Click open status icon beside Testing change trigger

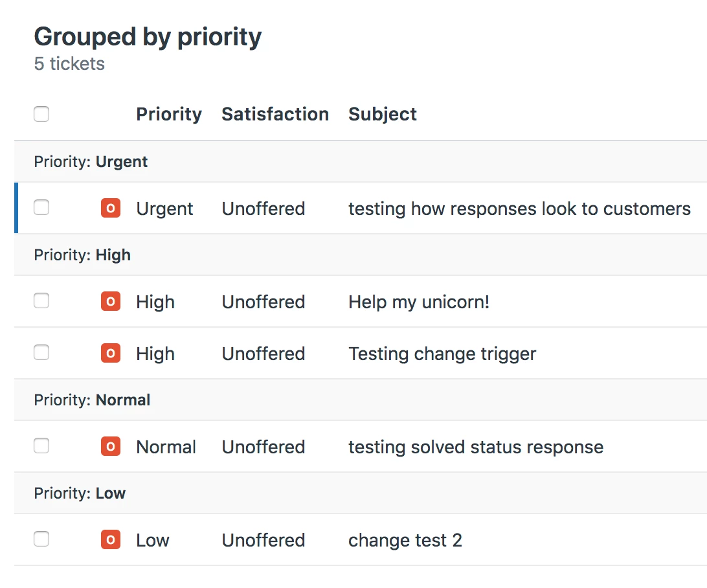tap(111, 354)
